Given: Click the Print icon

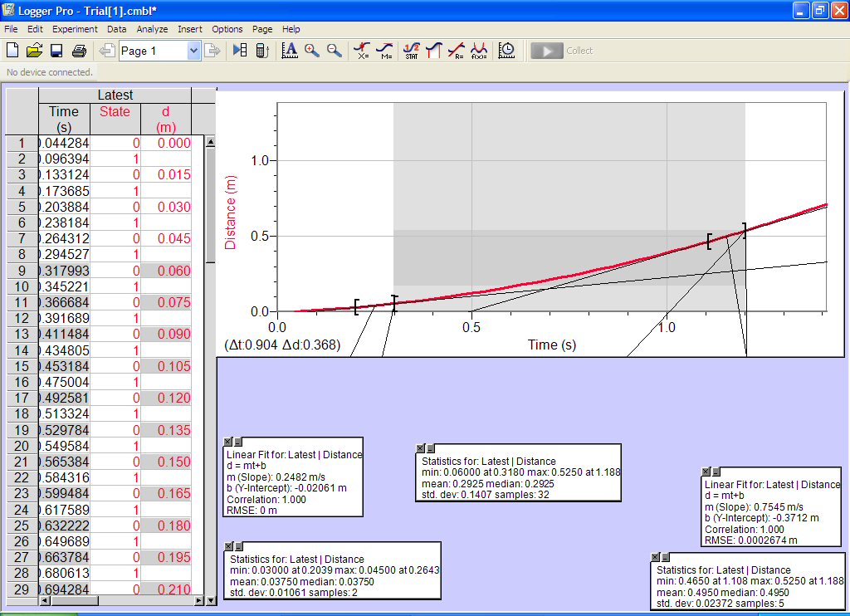Looking at the screenshot, I should coord(79,51).
